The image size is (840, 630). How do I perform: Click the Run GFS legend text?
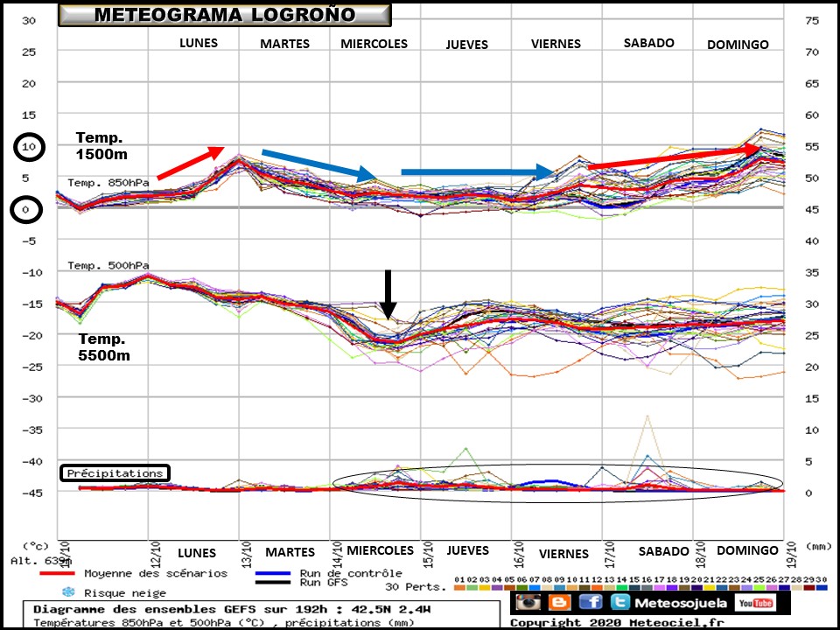324,583
